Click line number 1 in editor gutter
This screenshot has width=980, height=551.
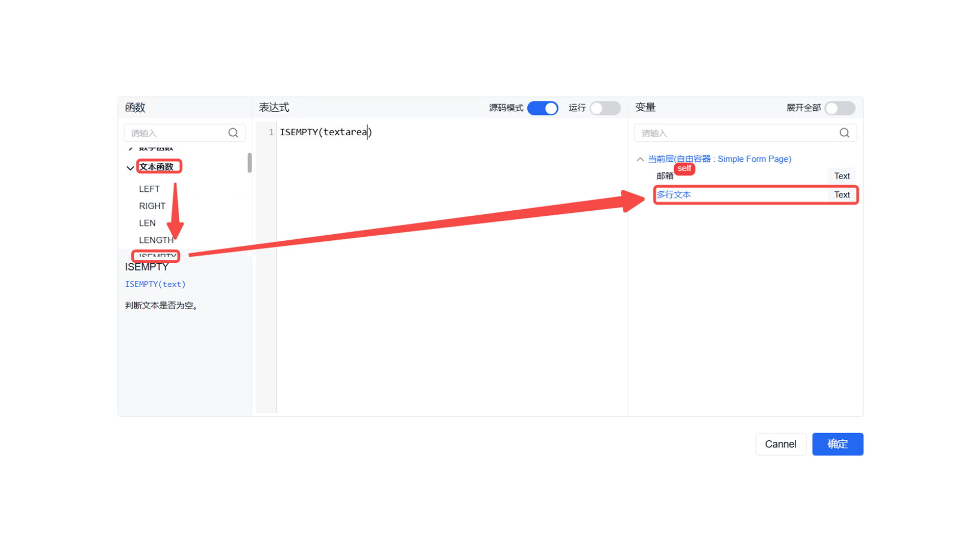[271, 132]
